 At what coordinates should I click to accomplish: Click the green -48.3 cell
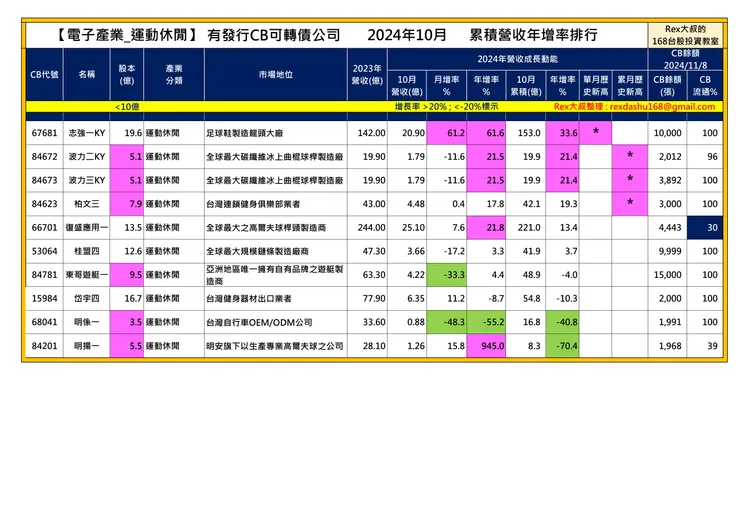tap(446, 322)
